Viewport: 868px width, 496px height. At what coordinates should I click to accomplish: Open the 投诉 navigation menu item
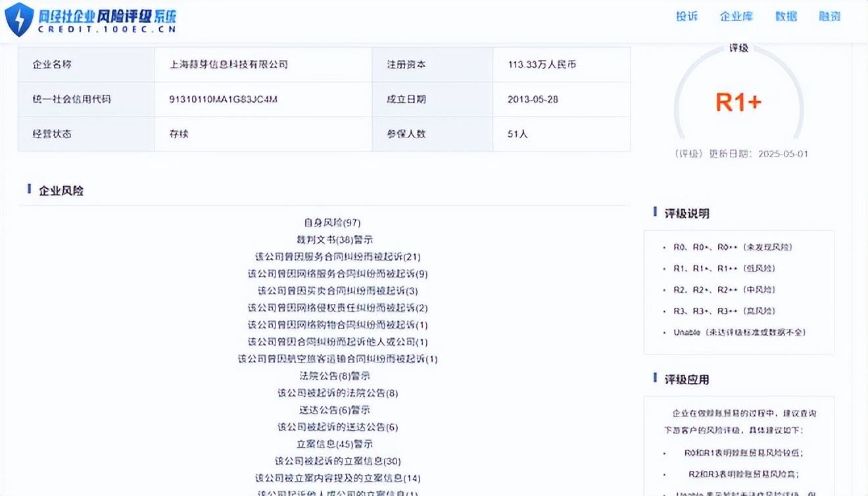click(687, 16)
